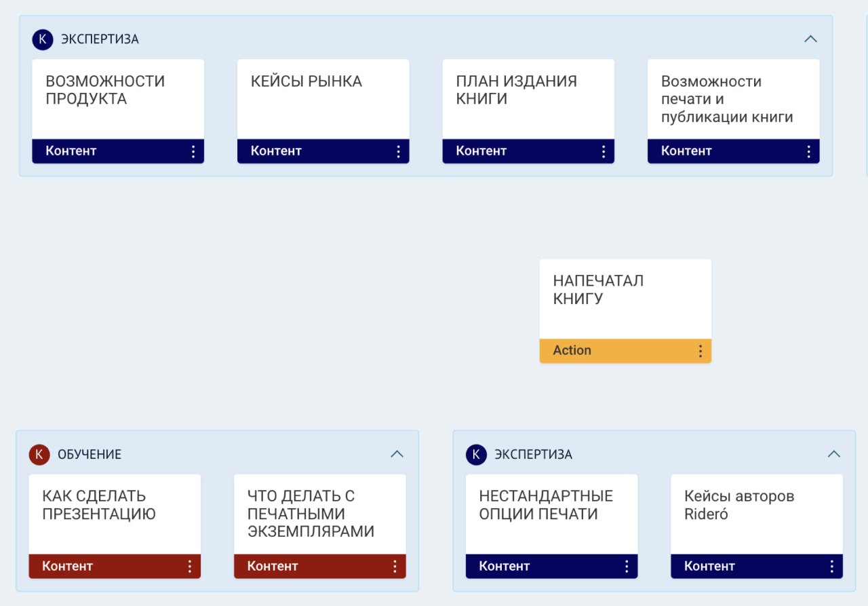Open options menu for НАПЕЧАТАЛ КНИГУ action card
Screen dimensions: 868x606
(x=701, y=351)
